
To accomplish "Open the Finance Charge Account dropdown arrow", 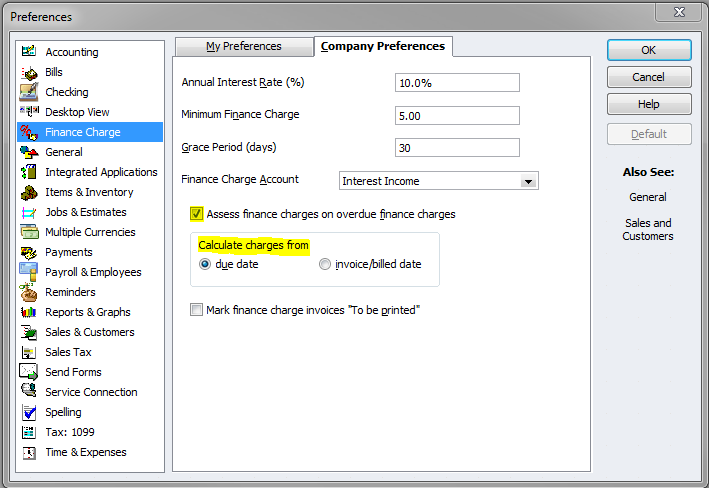I will (x=528, y=181).
